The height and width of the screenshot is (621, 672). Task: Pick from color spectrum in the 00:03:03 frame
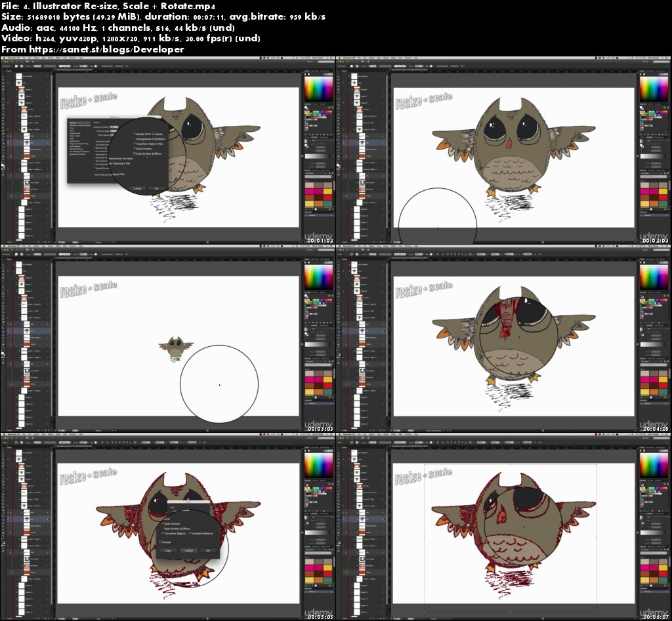(x=318, y=277)
